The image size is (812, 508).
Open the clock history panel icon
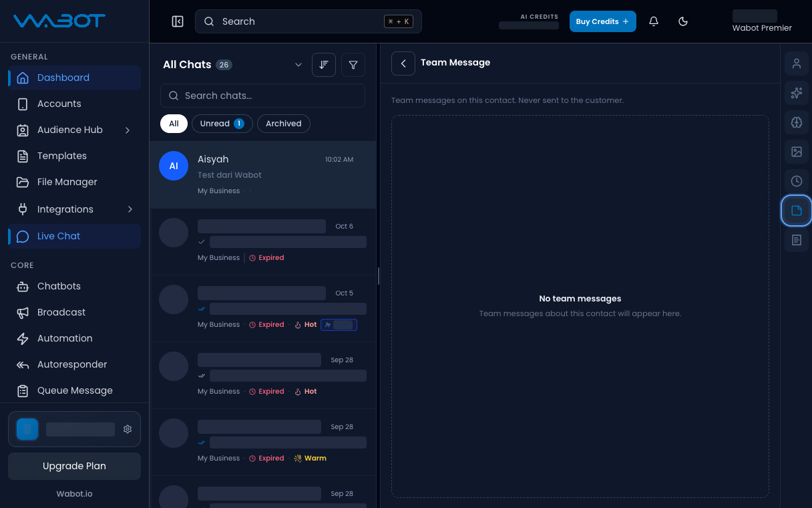pyautogui.click(x=797, y=181)
